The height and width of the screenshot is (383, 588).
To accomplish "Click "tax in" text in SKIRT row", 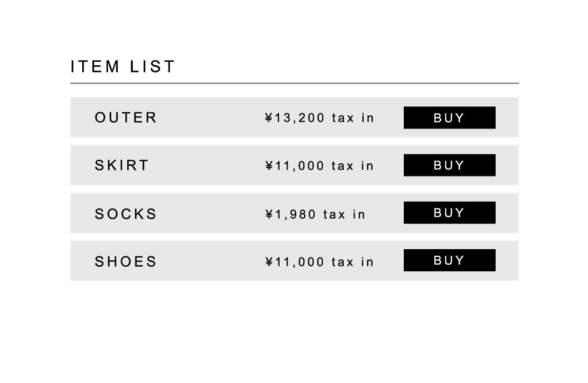I will (x=353, y=166).
